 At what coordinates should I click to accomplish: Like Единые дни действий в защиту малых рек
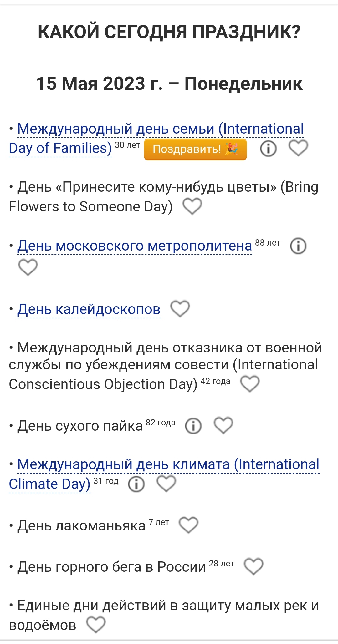click(96, 625)
